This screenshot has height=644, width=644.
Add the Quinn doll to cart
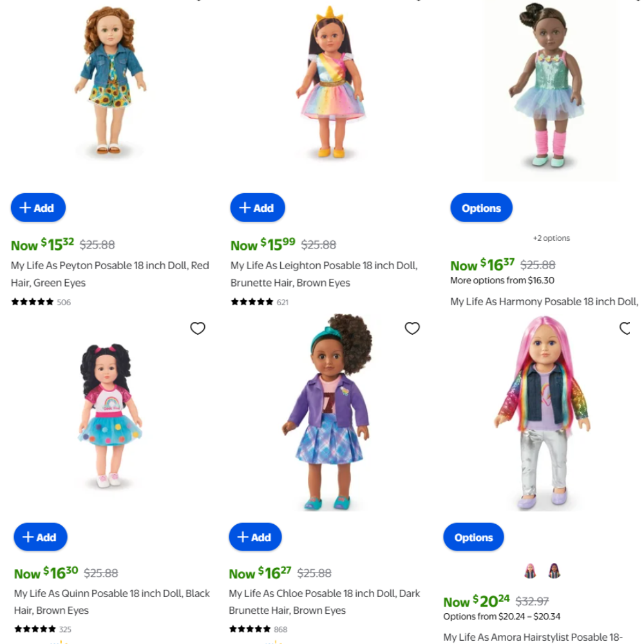(40, 537)
